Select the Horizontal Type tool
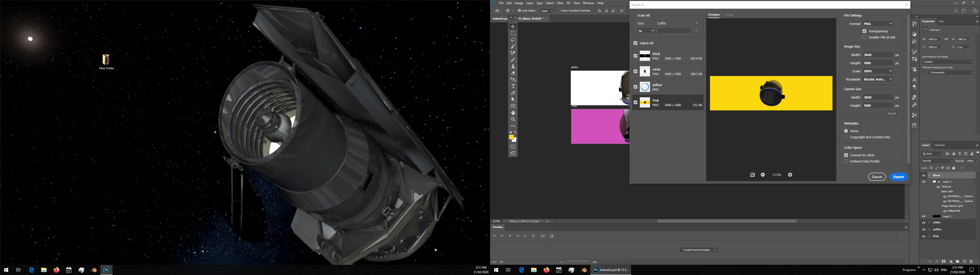This screenshot has width=980, height=275. pyautogui.click(x=513, y=86)
